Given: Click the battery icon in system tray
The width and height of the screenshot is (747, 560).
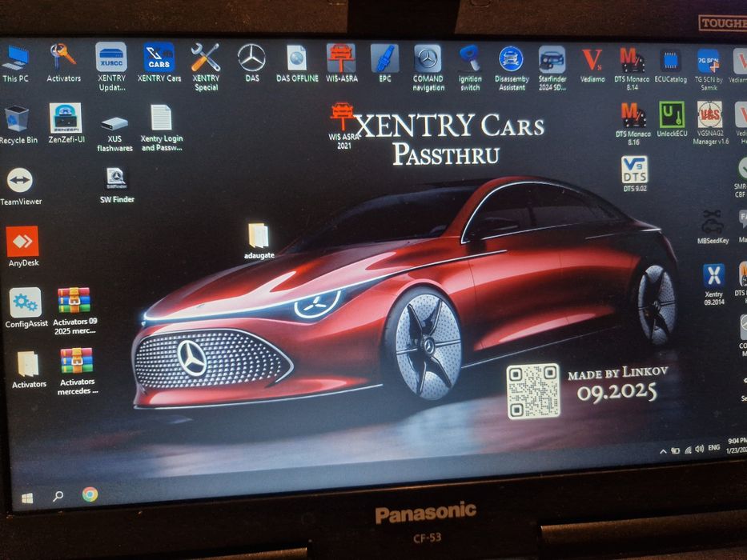Looking at the screenshot, I should point(675,450).
